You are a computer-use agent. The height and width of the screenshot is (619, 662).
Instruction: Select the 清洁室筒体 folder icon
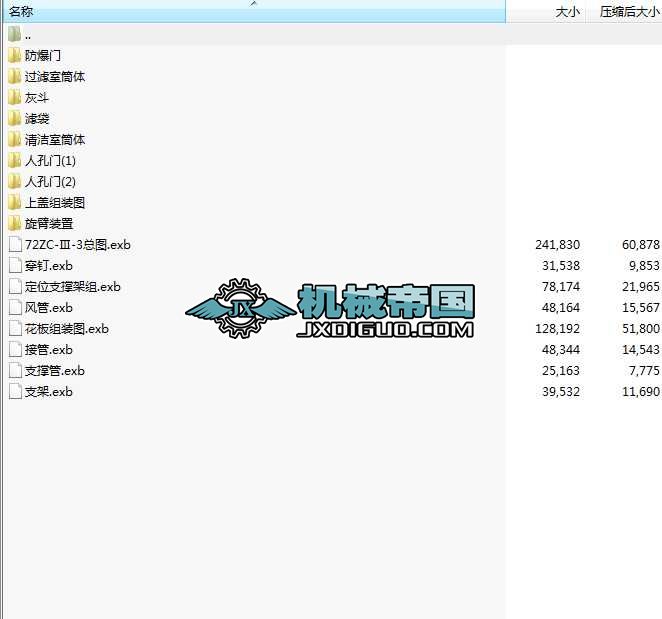click(14, 139)
